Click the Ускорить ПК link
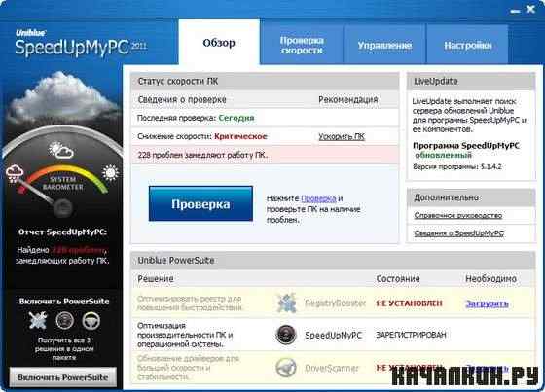545x392 pixels. (x=342, y=136)
